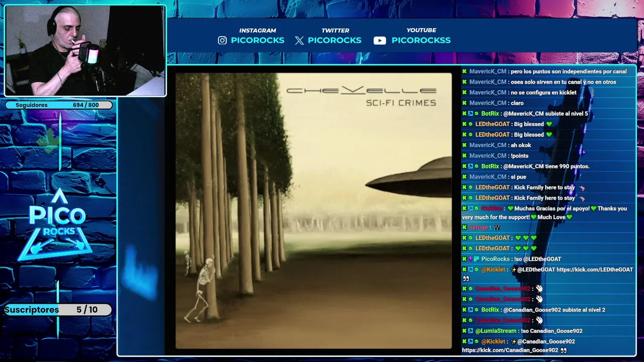
Task: Click the CHEVELLE band name on the cover
Action: point(361,90)
